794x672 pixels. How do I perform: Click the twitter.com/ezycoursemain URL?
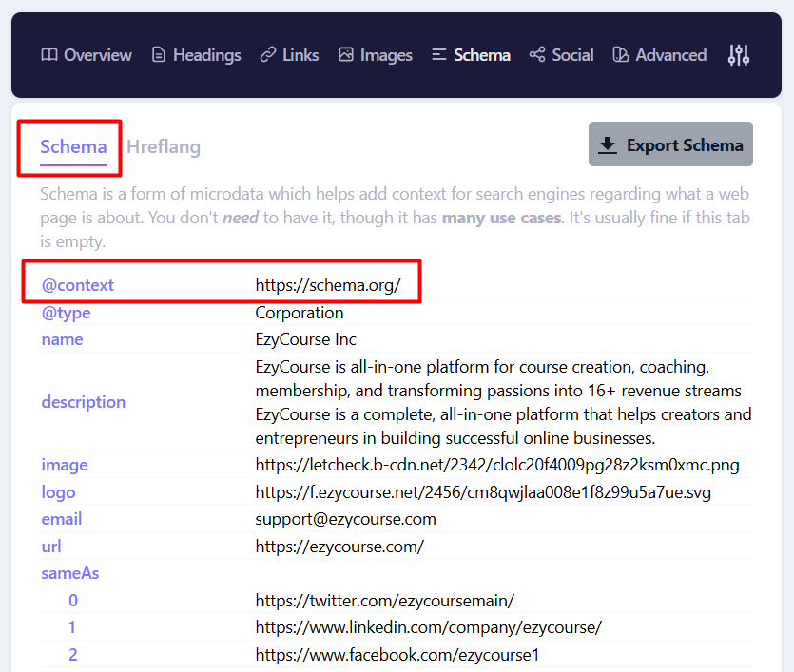[385, 600]
